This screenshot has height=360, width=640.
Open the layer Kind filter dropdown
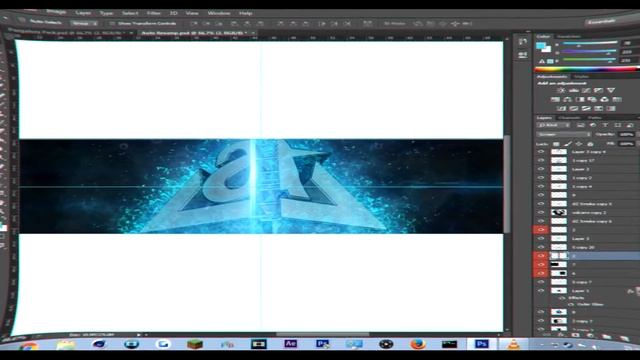pyautogui.click(x=554, y=125)
